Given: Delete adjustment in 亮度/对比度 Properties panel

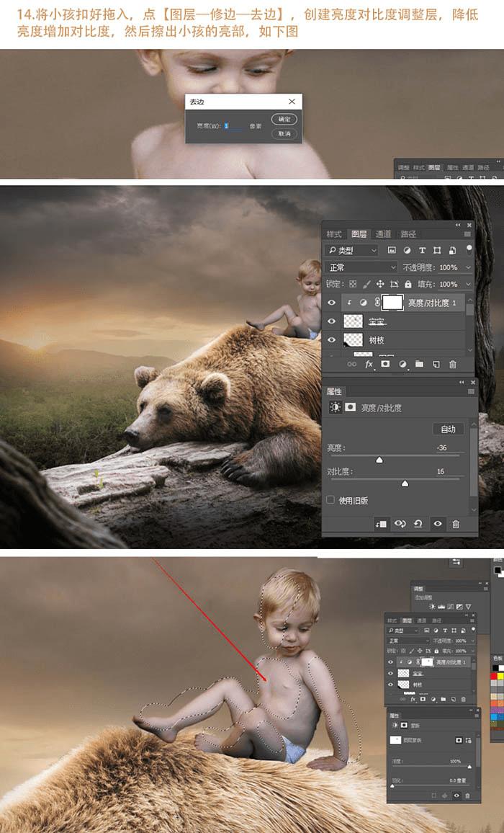Looking at the screenshot, I should coord(456,524).
